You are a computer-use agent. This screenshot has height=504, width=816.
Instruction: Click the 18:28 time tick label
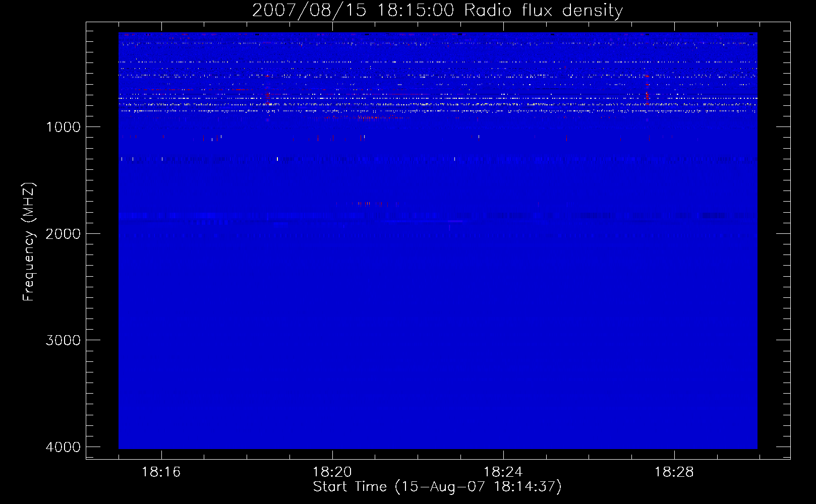(x=674, y=472)
